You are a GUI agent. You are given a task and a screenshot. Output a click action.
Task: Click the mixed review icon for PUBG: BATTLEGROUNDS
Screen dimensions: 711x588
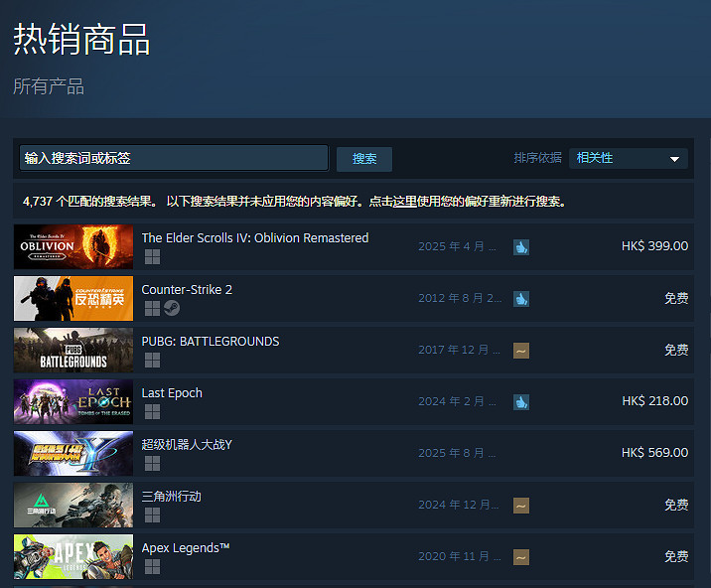point(521,351)
